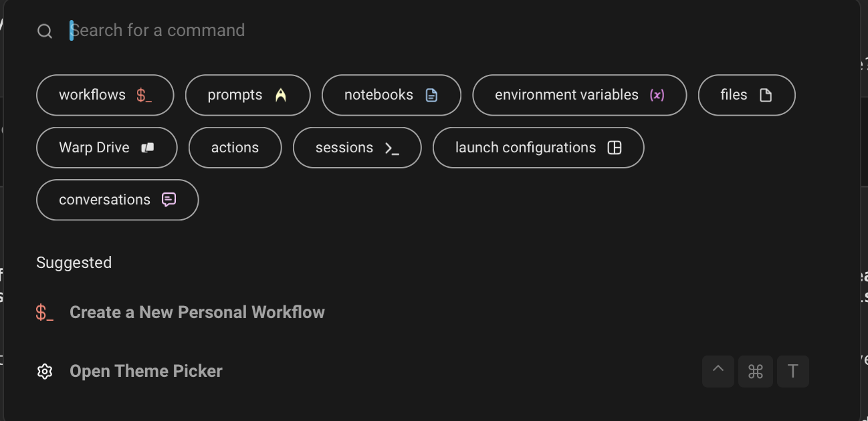
Task: Click the prompts filter icon
Action: (x=281, y=96)
